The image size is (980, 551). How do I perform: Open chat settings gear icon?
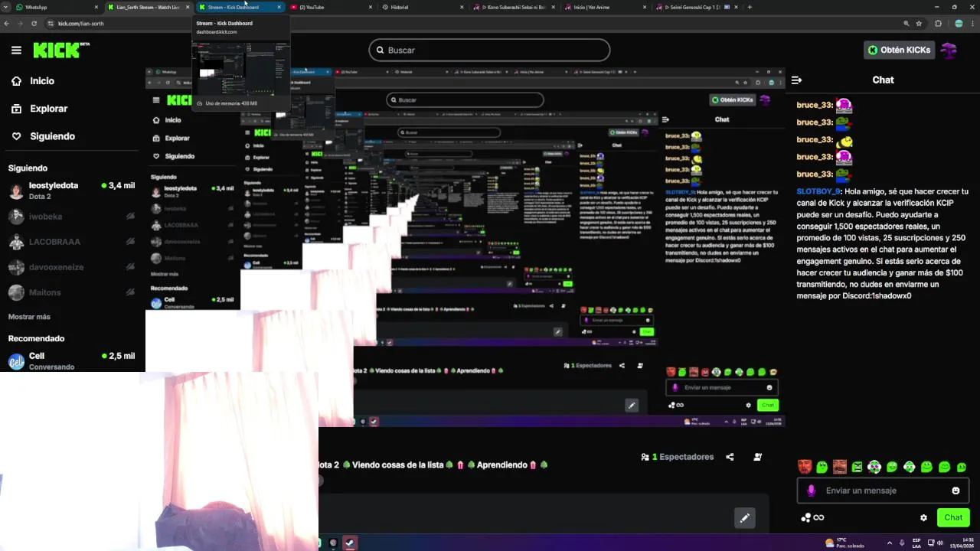pyautogui.click(x=923, y=517)
